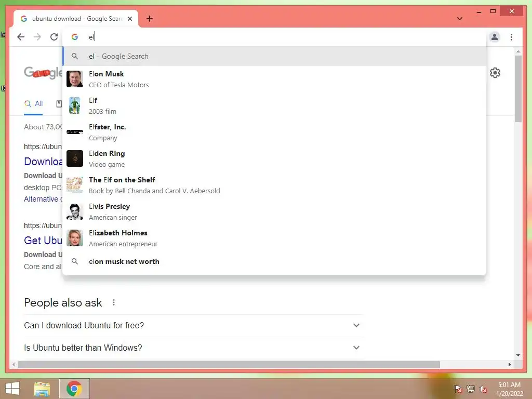Choose The Elf on the Shelf suggestion
The width and height of the screenshot is (532, 399).
tap(274, 185)
